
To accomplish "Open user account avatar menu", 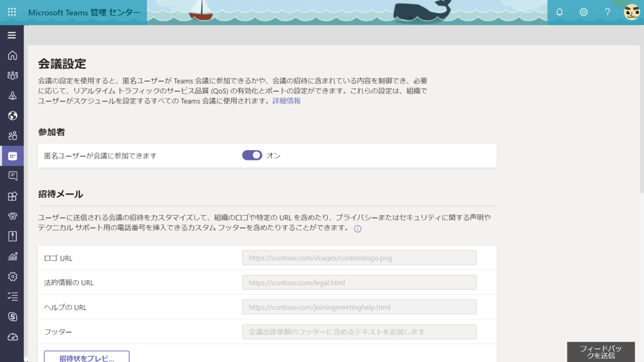I will 632,12.
